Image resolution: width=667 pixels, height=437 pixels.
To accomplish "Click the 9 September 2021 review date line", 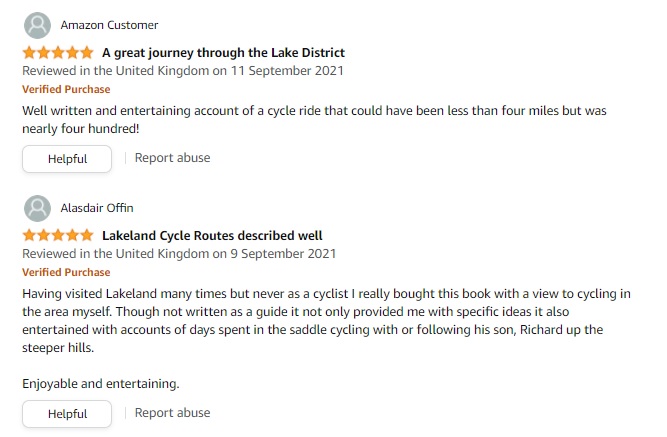I will point(179,254).
